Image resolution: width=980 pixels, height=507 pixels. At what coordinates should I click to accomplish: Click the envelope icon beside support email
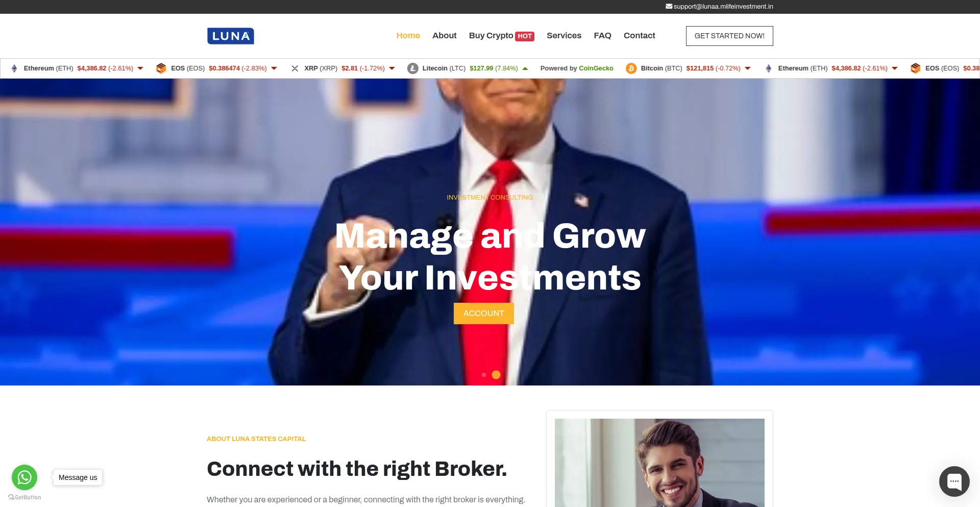click(669, 7)
